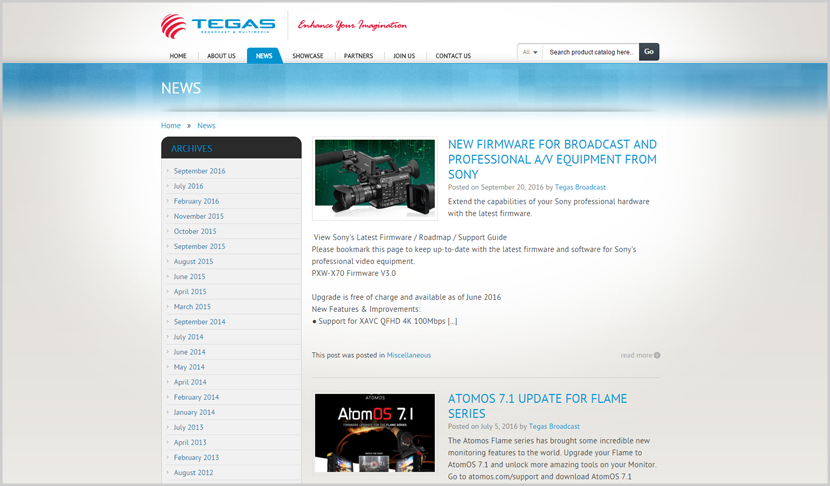Open the April 2015 archive
The height and width of the screenshot is (486, 830).
(x=190, y=292)
